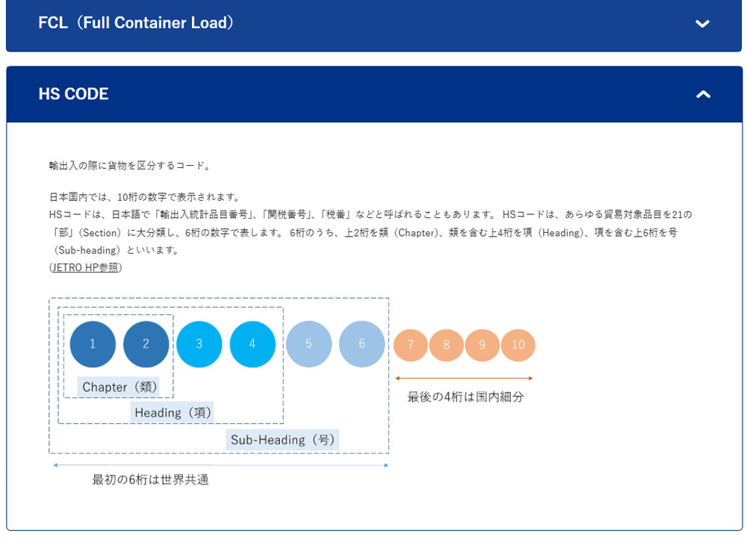The image size is (747, 560).
Task: Collapse the HS CODE section chevron
Action: click(703, 94)
